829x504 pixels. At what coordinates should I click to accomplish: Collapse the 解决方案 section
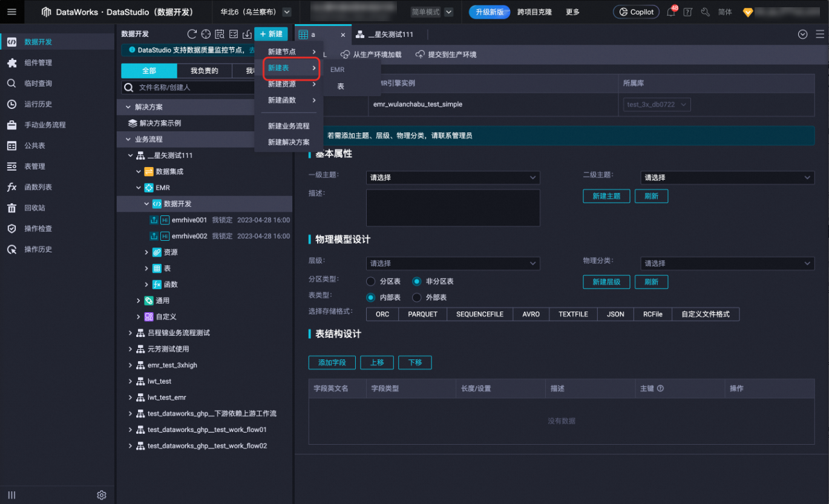(x=128, y=107)
